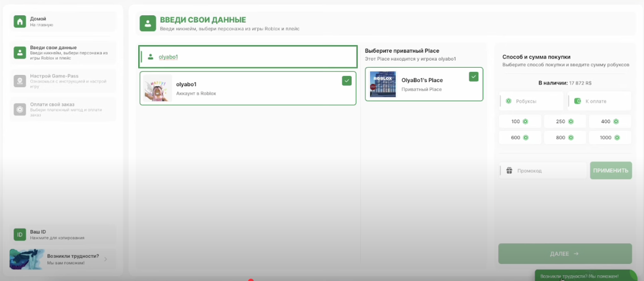Select the 600 Robux preset
Viewport: 644px width, 281px height.
pyautogui.click(x=520, y=138)
